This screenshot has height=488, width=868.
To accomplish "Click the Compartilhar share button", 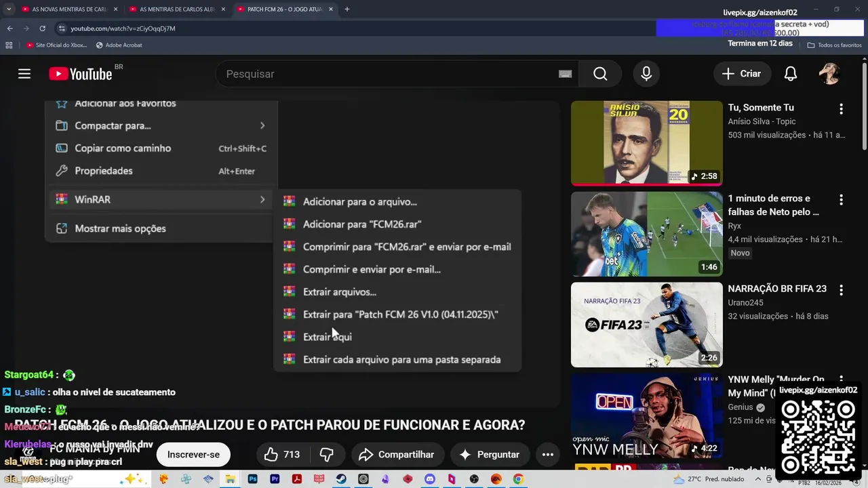I will 397,455.
